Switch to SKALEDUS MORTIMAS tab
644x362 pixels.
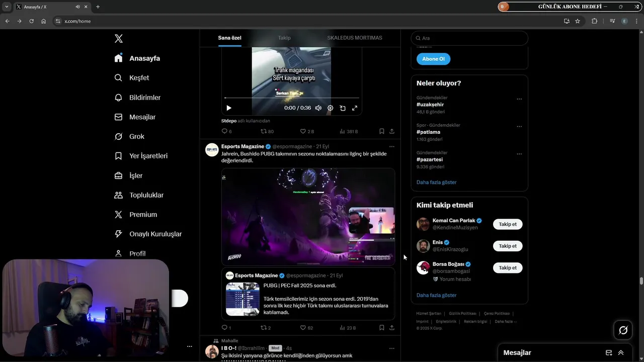[x=355, y=38]
